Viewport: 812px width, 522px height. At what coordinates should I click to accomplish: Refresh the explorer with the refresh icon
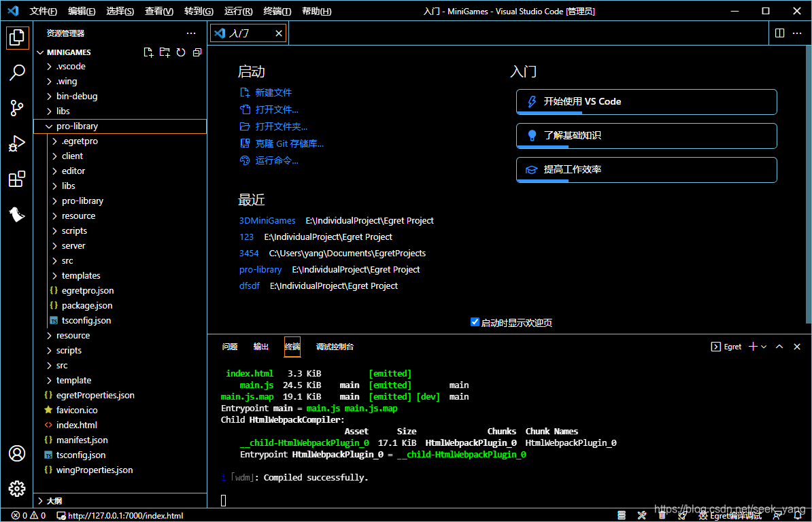coord(181,52)
